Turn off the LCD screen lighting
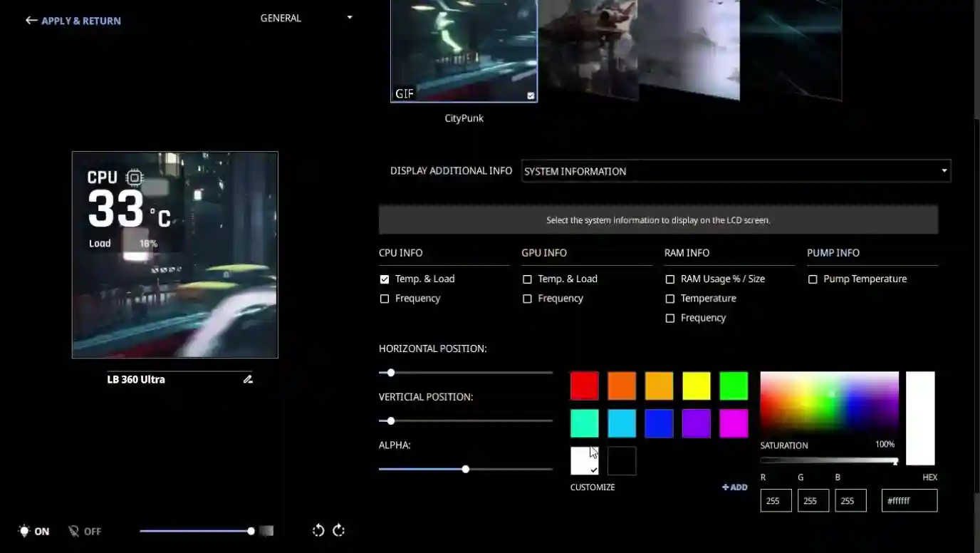Screen dimensions: 980x553 point(84,531)
